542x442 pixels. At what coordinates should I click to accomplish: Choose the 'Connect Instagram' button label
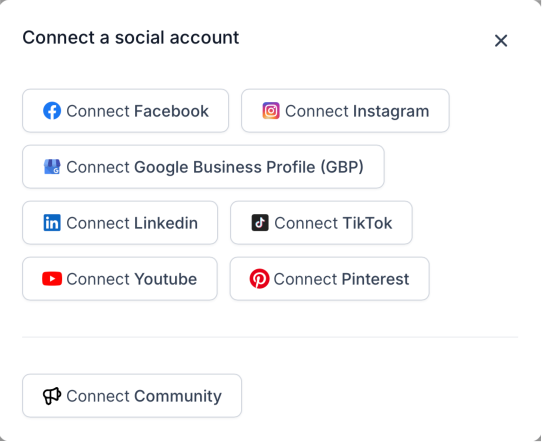tap(357, 112)
